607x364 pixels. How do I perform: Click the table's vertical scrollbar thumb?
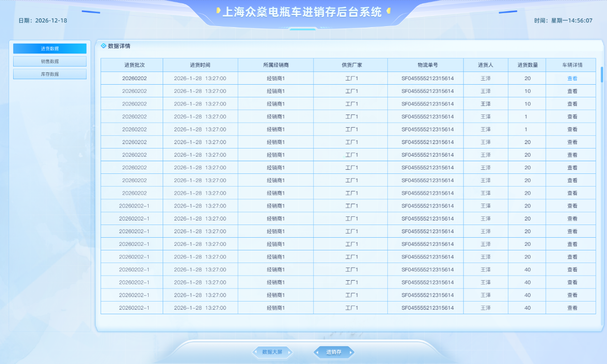coord(602,75)
